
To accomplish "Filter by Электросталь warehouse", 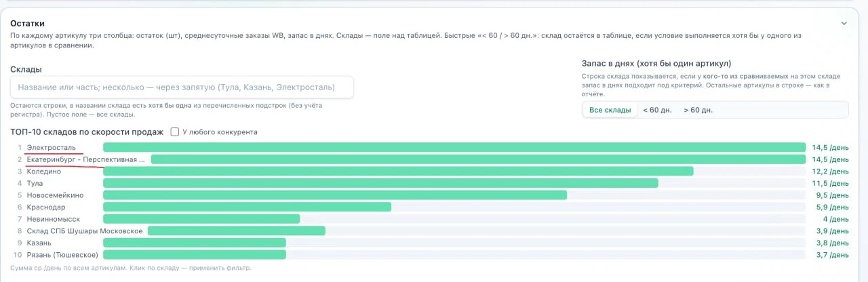I will 52,147.
